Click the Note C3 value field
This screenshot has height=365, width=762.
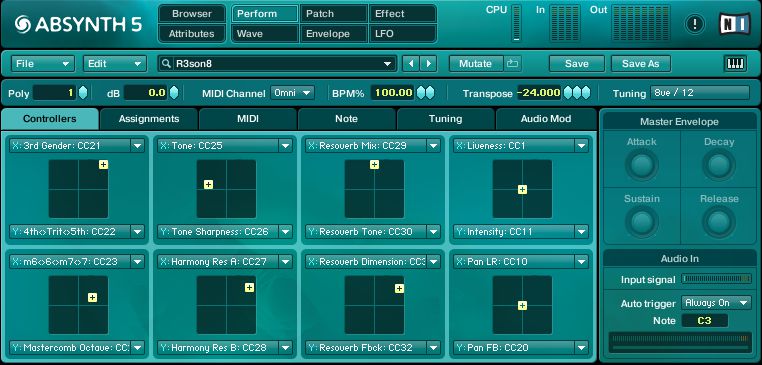[x=705, y=321]
